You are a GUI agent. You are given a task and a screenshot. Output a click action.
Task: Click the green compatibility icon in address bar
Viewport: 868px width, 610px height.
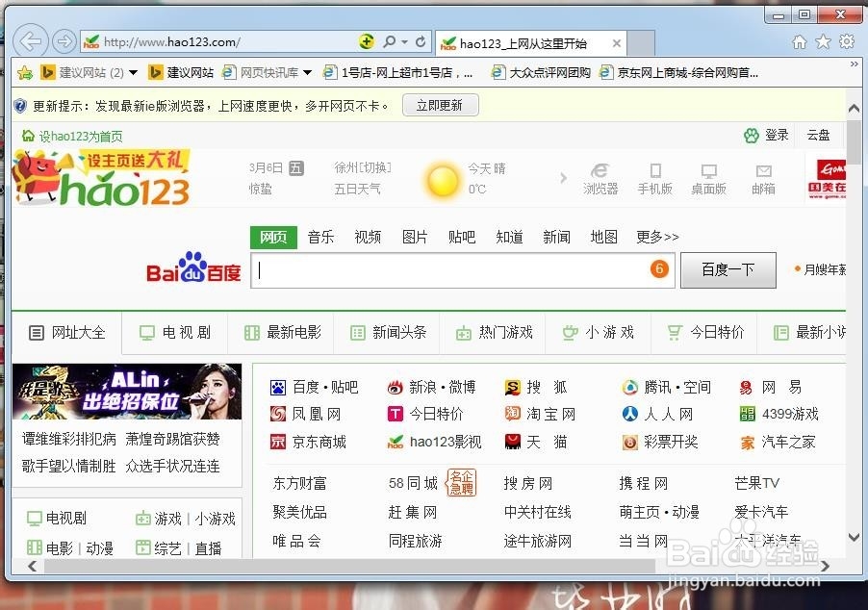pyautogui.click(x=366, y=41)
